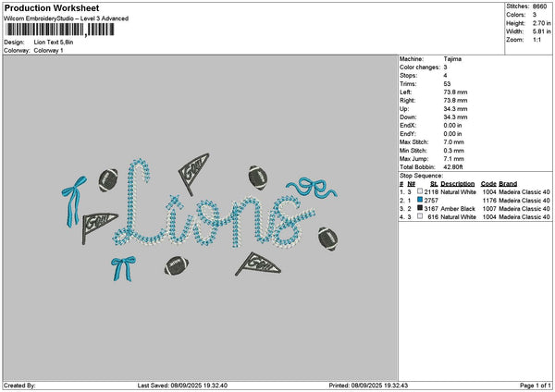Click the 'Down:' 34.3 mm value
Screen dimensions: 555x392
click(x=455, y=117)
